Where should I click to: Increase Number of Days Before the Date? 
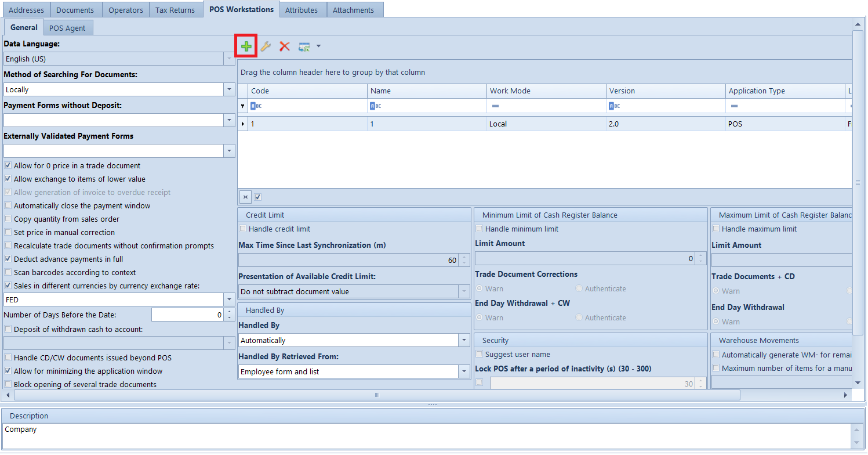point(230,312)
